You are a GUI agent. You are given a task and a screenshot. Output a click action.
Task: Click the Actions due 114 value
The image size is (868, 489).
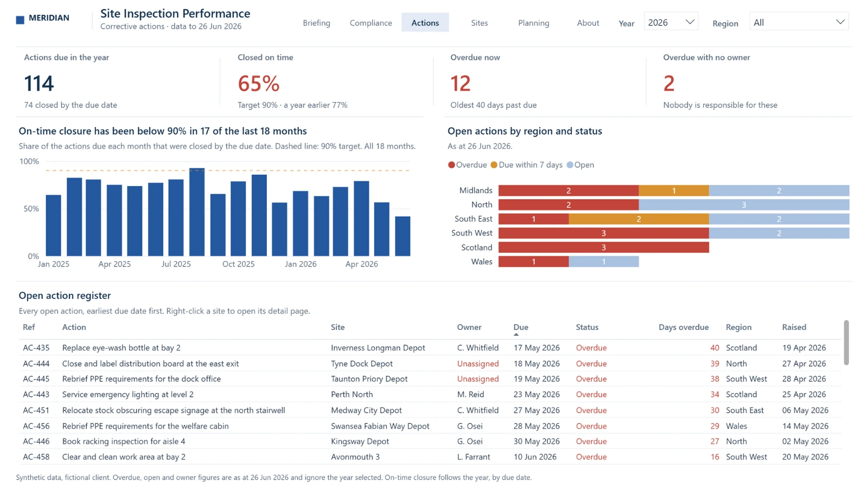(x=39, y=84)
